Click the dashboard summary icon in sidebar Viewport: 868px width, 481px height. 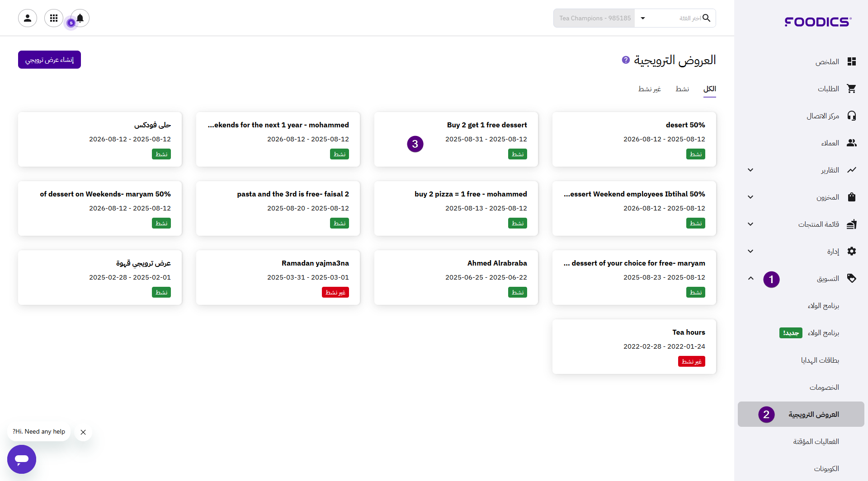point(852,61)
